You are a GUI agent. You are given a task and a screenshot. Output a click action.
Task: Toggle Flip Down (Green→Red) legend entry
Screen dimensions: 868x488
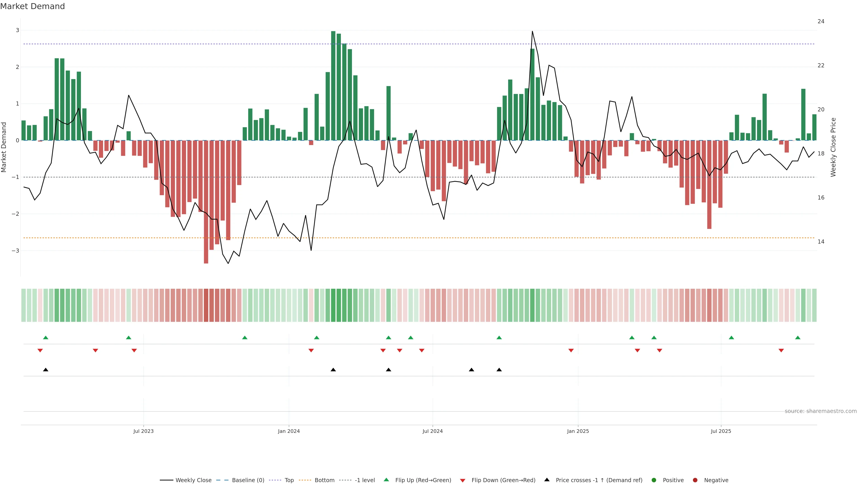coord(503,480)
